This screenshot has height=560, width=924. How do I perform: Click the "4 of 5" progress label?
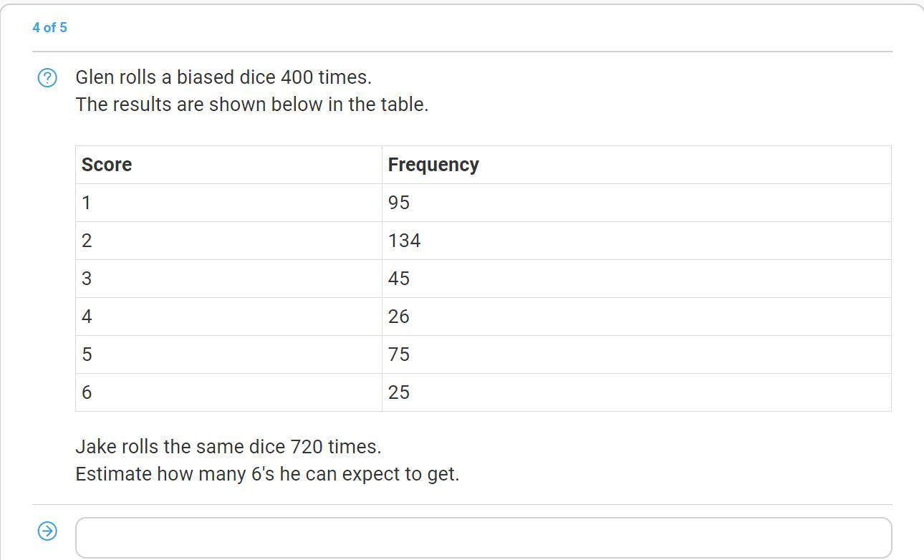[x=49, y=27]
